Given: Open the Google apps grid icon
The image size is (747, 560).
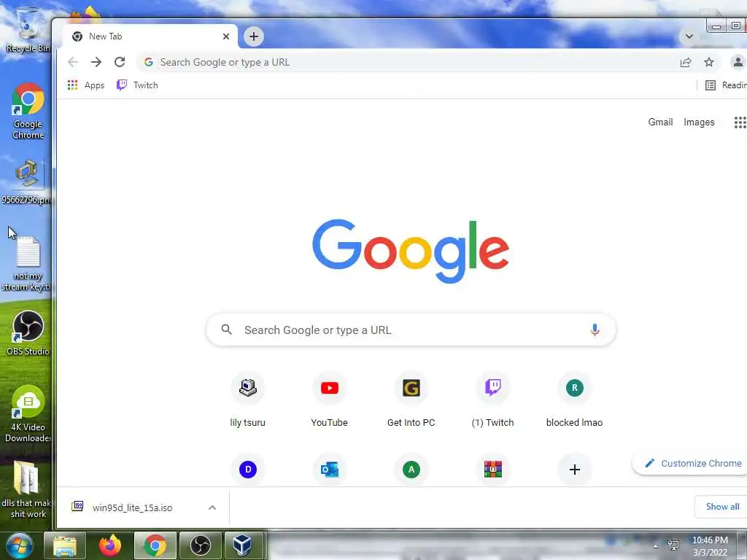Looking at the screenshot, I should 740,122.
